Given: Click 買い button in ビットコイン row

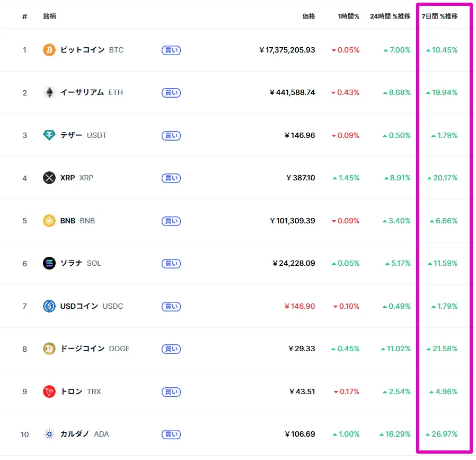Looking at the screenshot, I should 171,50.
